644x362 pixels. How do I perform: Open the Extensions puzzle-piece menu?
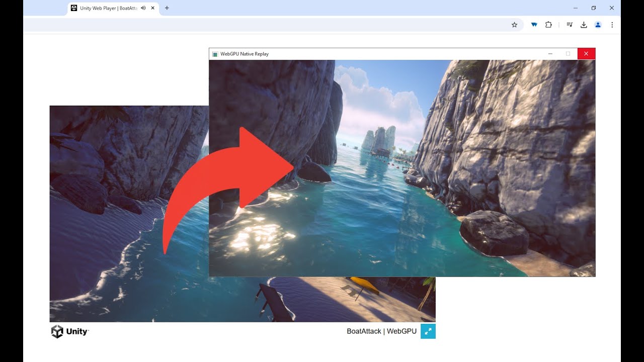[548, 25]
